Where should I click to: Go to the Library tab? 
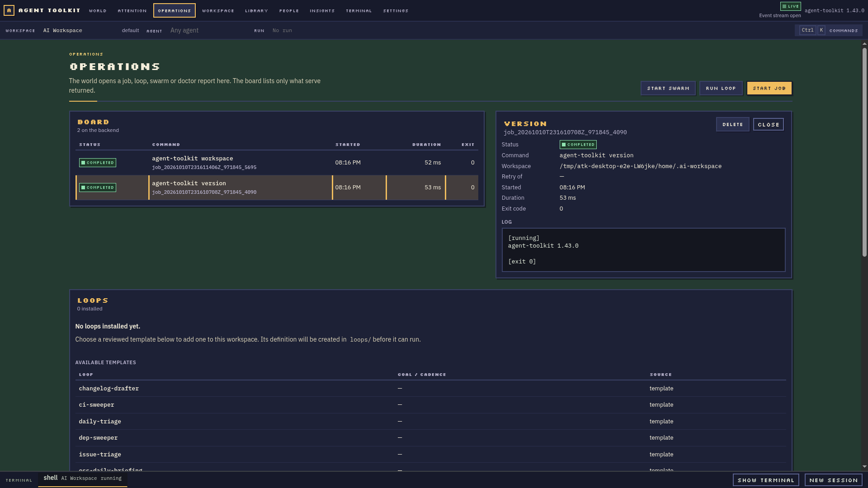coord(256,10)
